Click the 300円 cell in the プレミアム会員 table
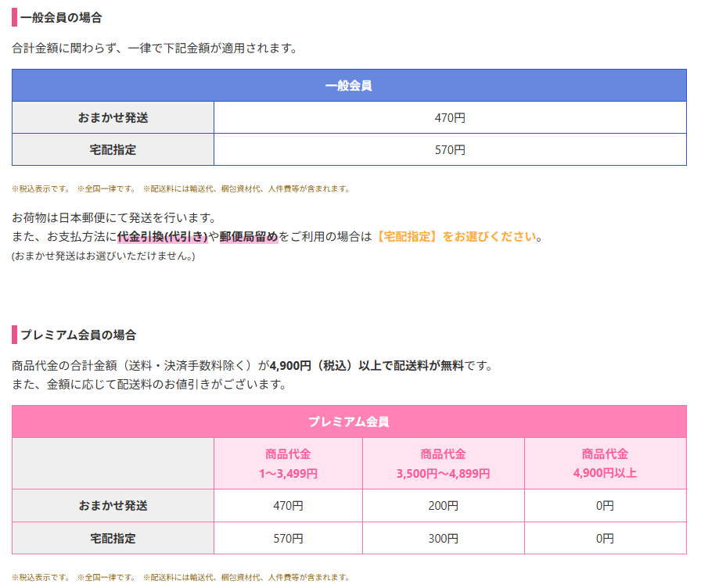The width and height of the screenshot is (701, 588). (444, 539)
